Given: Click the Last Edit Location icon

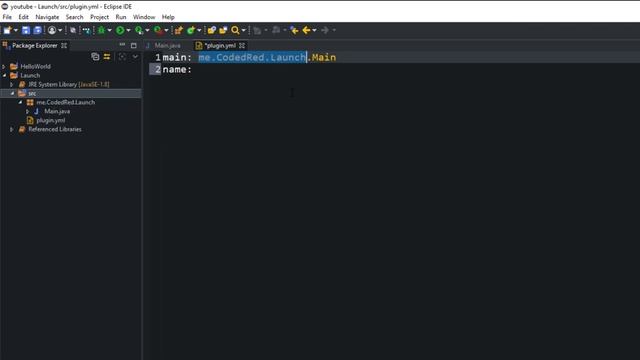Looking at the screenshot, I should 294,30.
